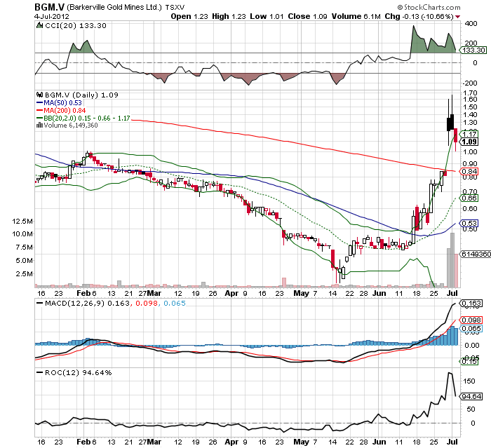Click the volume bars icon in the legend

pos(39,125)
